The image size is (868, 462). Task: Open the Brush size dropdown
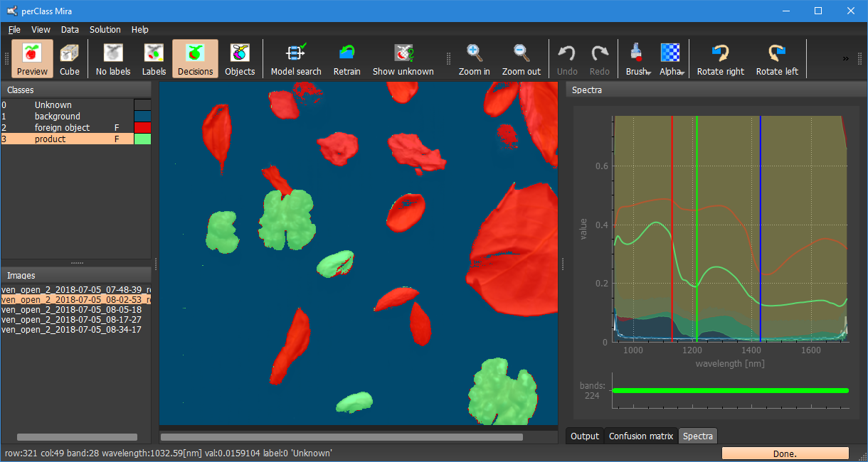pyautogui.click(x=637, y=58)
